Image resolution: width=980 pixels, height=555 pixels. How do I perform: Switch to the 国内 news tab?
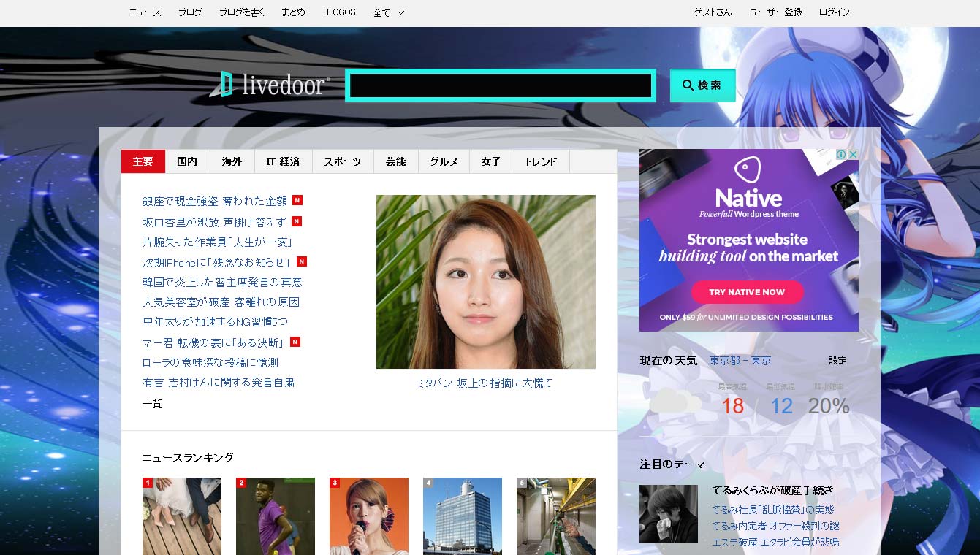pyautogui.click(x=187, y=161)
